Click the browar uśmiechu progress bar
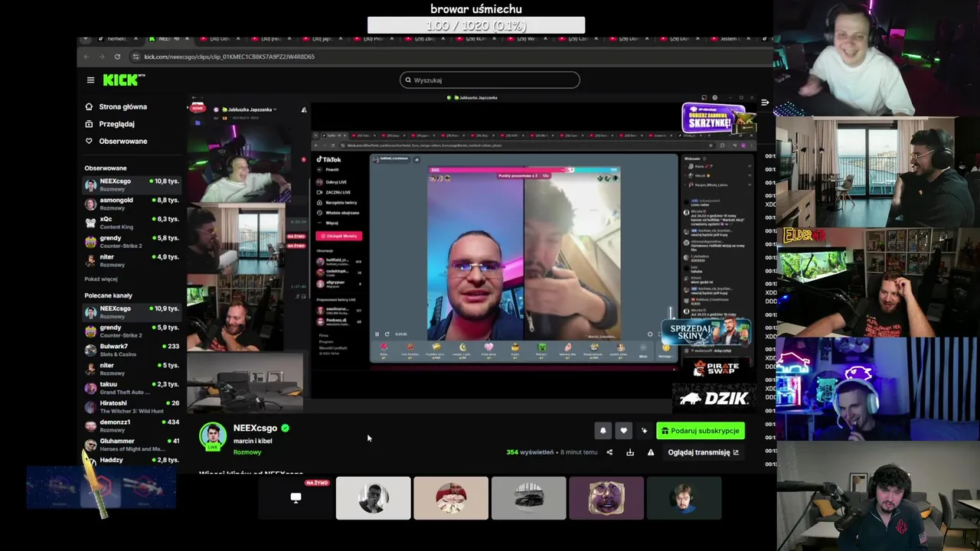Viewport: 980px width, 551px height. pos(476,25)
